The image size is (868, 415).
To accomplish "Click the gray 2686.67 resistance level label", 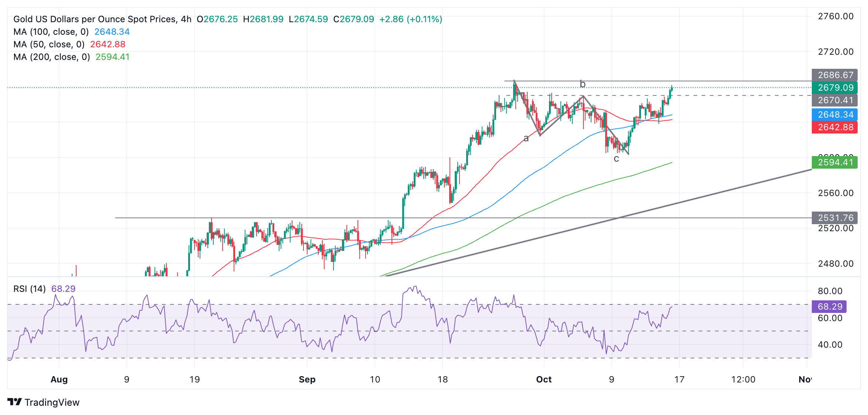I will point(835,75).
